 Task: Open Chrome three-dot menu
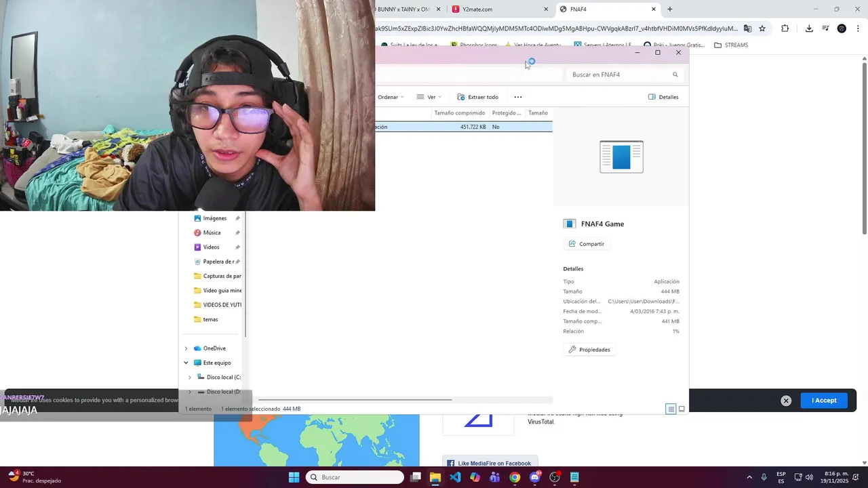859,28
